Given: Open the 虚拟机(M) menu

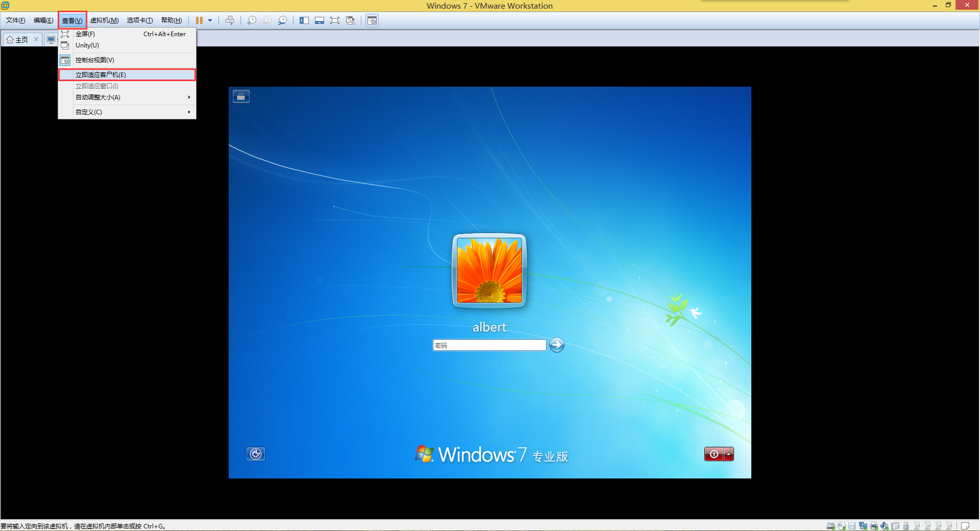Looking at the screenshot, I should tap(105, 20).
